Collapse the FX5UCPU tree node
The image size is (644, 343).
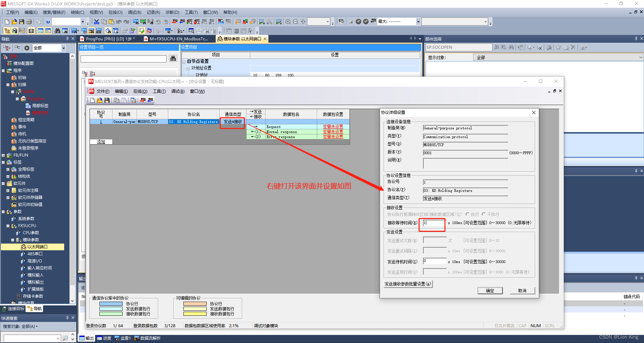[x=7, y=225]
